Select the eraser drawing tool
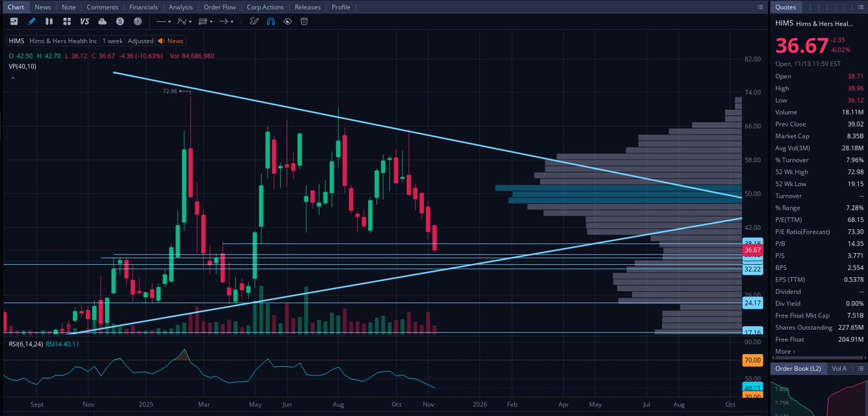The height and width of the screenshot is (416, 868). pyautogui.click(x=255, y=21)
